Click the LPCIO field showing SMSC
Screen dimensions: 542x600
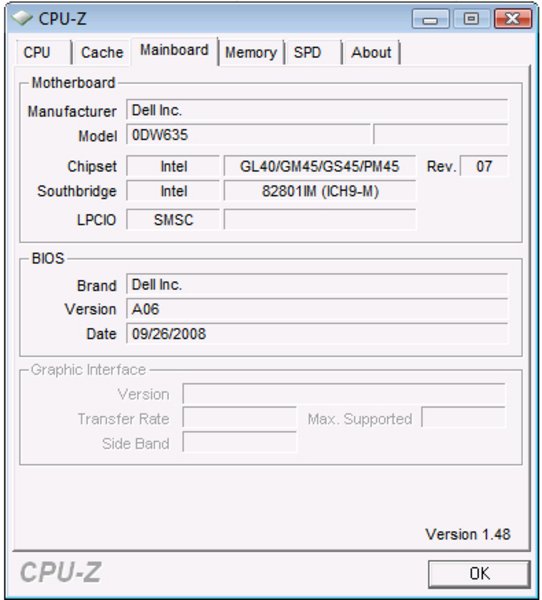click(x=173, y=220)
